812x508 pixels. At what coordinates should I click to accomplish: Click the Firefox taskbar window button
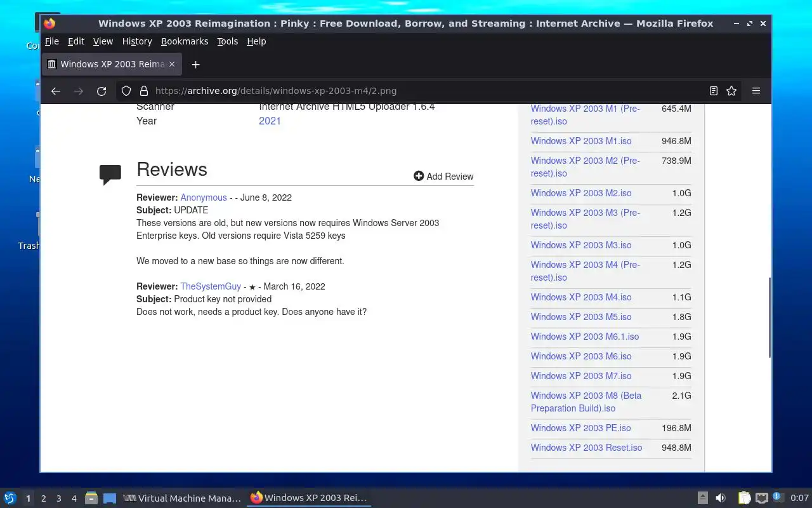309,498
